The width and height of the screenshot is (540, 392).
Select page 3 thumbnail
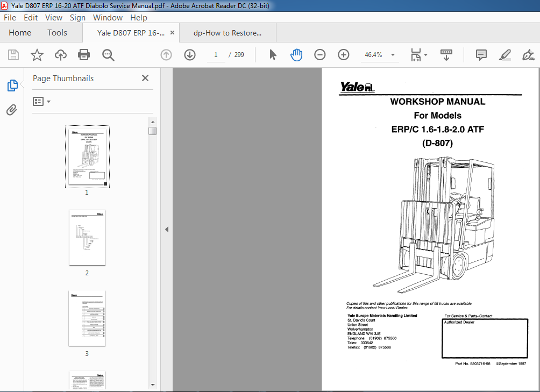tap(87, 318)
